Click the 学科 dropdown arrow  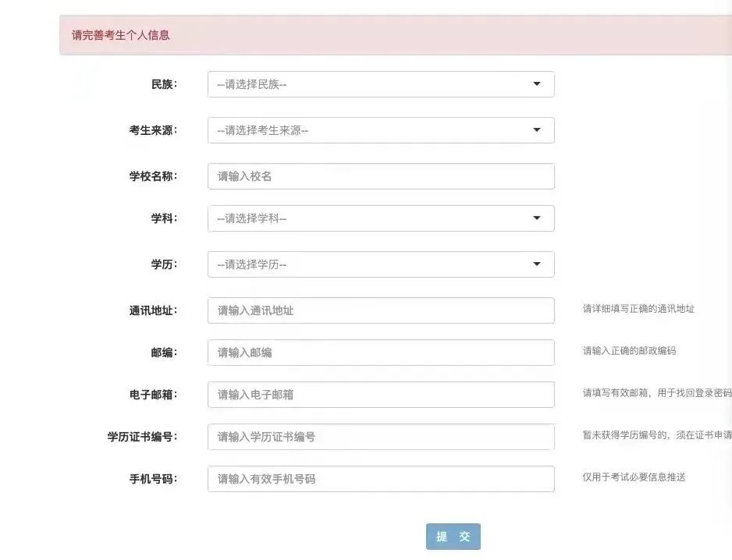(537, 218)
